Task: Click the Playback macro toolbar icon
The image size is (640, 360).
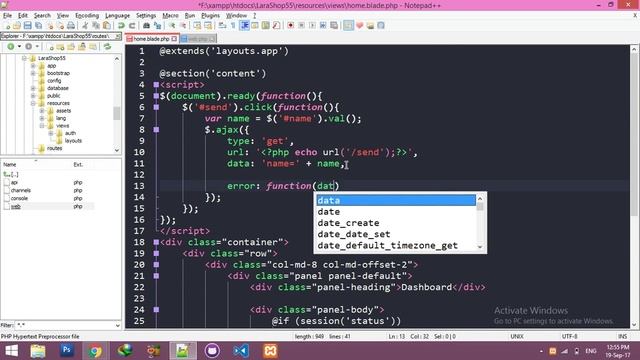Action: click(x=312, y=26)
